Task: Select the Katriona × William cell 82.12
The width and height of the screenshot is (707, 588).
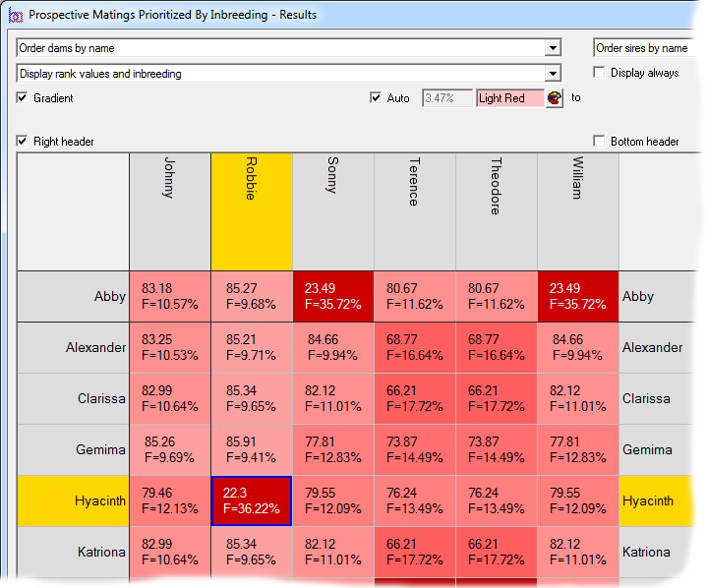Action: click(x=578, y=552)
